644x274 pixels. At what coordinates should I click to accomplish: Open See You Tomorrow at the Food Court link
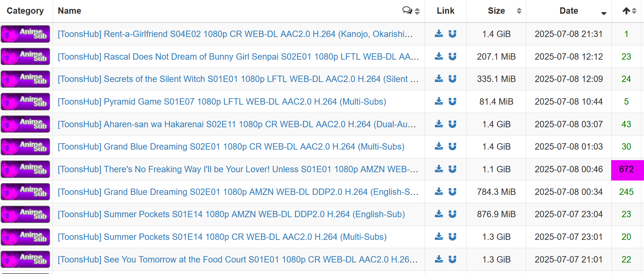pyautogui.click(x=238, y=259)
